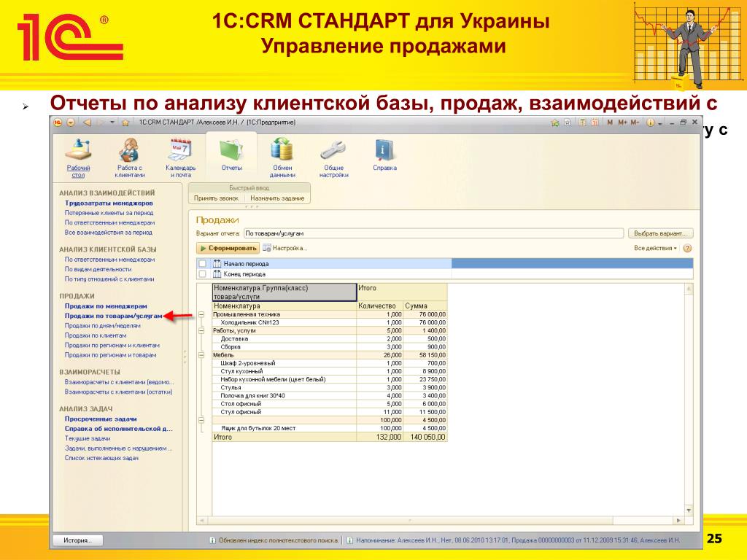Click the back navigation arrow

point(87,122)
